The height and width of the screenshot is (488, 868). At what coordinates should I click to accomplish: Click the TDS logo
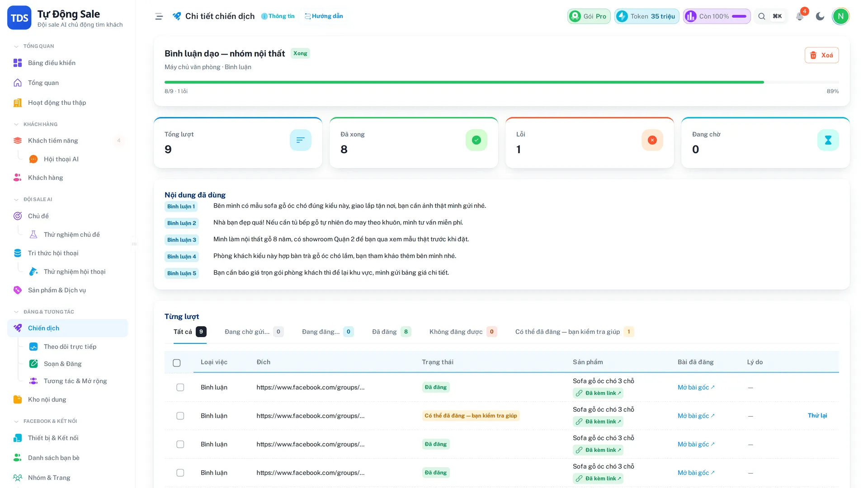(19, 18)
